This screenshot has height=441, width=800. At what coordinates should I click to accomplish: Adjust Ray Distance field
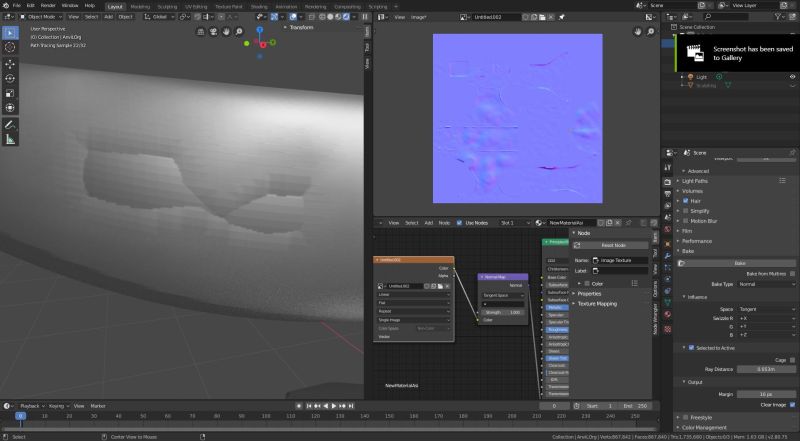coord(766,369)
